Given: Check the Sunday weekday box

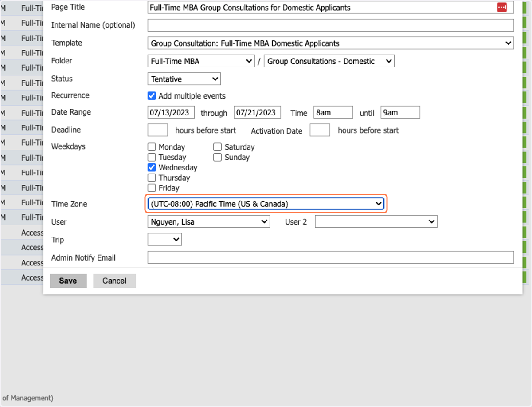Looking at the screenshot, I should [x=217, y=157].
